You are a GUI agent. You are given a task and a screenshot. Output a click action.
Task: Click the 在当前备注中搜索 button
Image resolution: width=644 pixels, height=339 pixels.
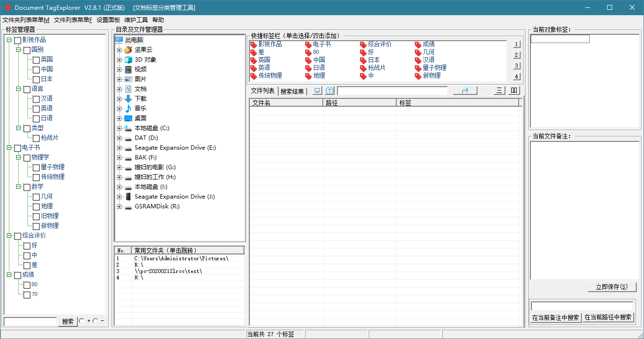(x=555, y=317)
